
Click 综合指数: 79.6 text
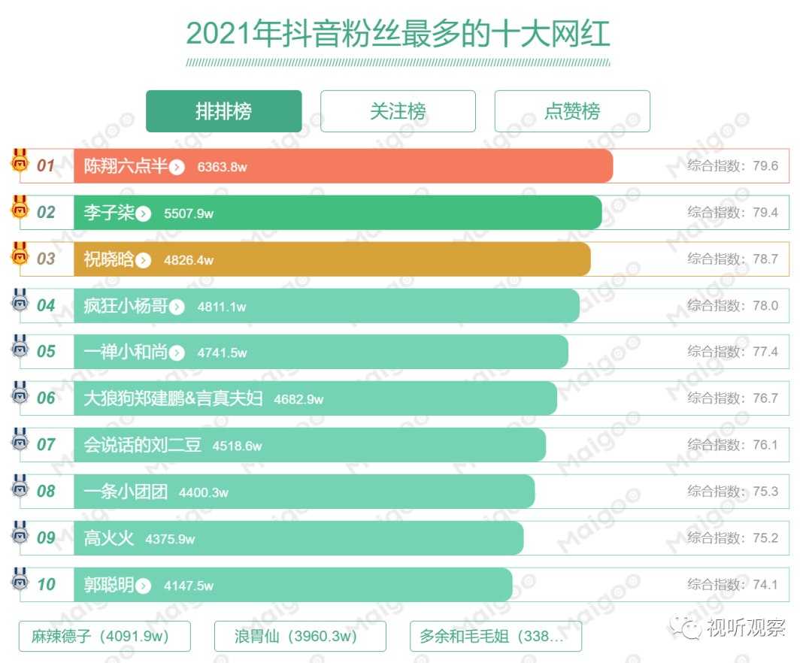pyautogui.click(x=733, y=165)
